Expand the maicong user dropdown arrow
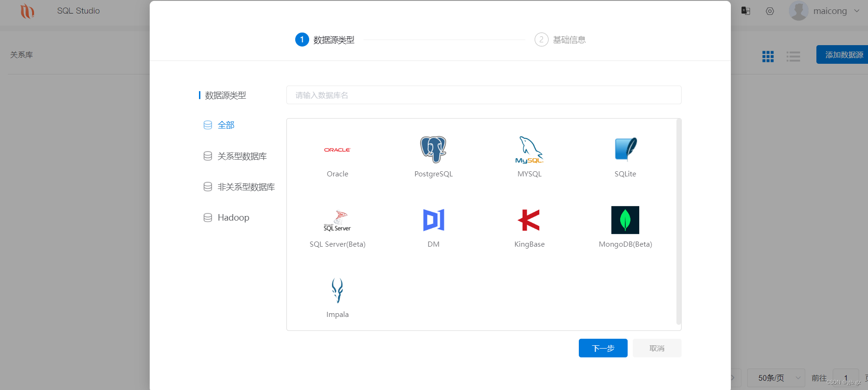The image size is (868, 390). tap(857, 11)
